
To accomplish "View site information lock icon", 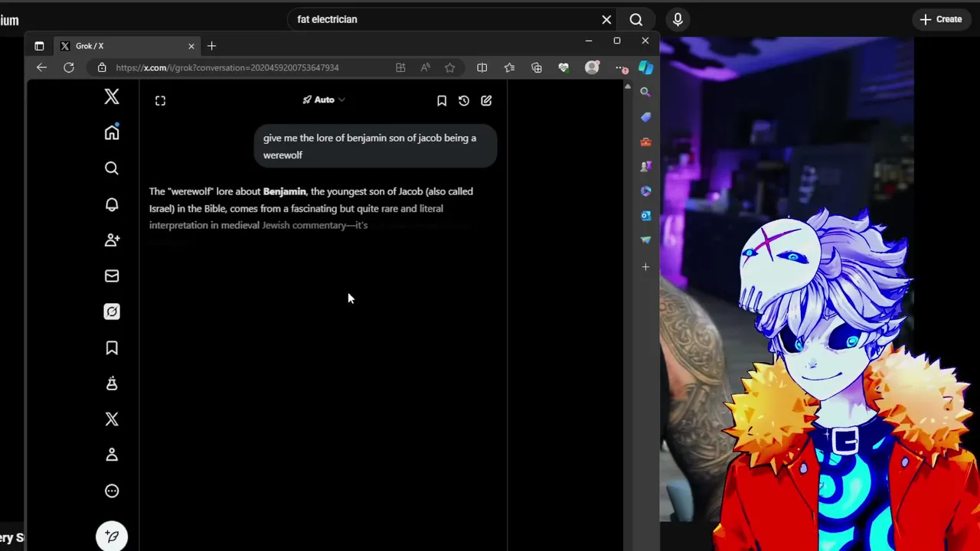I will click(x=102, y=67).
